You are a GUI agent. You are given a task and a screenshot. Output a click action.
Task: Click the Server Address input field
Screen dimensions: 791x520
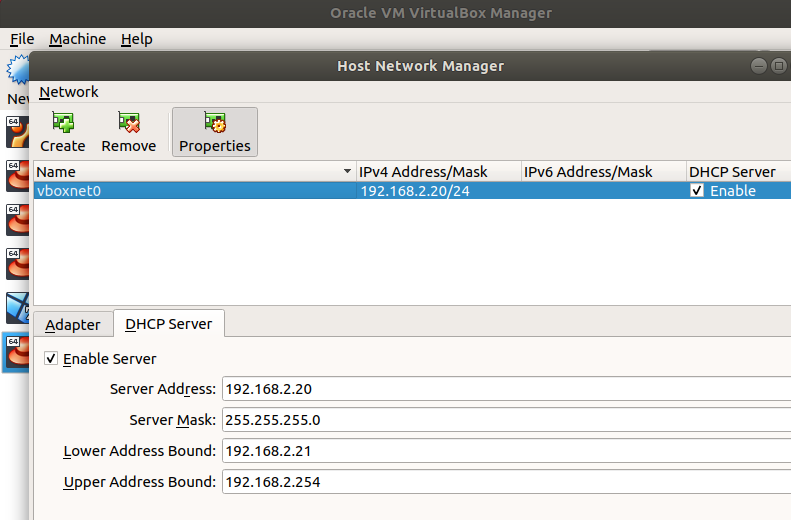(500, 389)
